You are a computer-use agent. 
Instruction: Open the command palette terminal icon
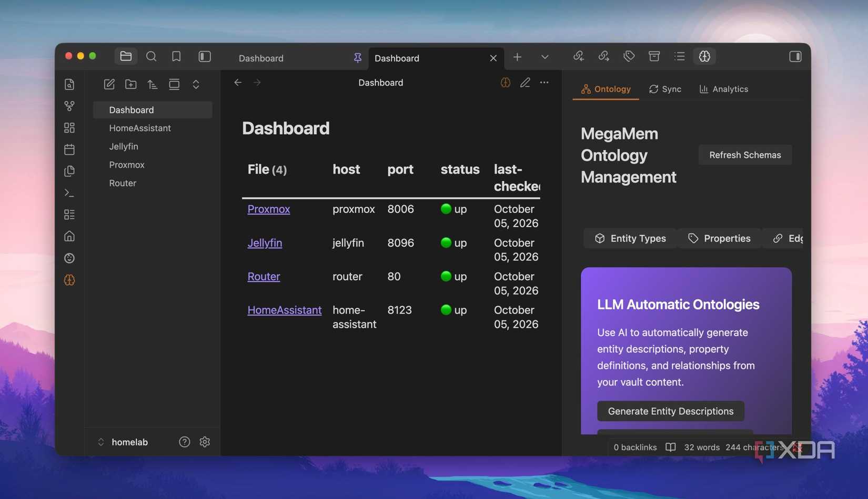(x=69, y=193)
